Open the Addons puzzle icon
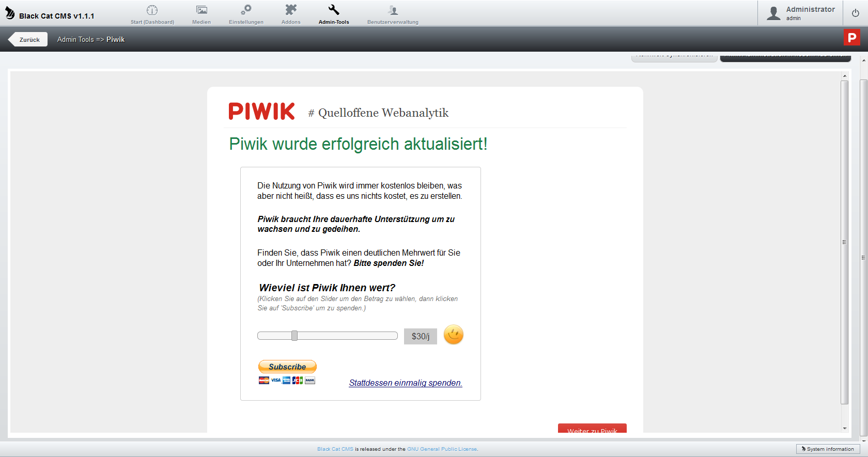 [291, 10]
